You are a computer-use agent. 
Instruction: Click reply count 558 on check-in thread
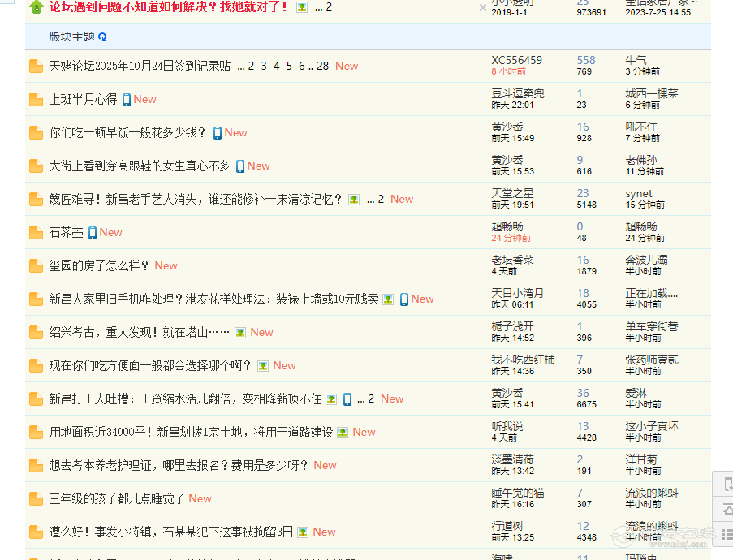[585, 61]
